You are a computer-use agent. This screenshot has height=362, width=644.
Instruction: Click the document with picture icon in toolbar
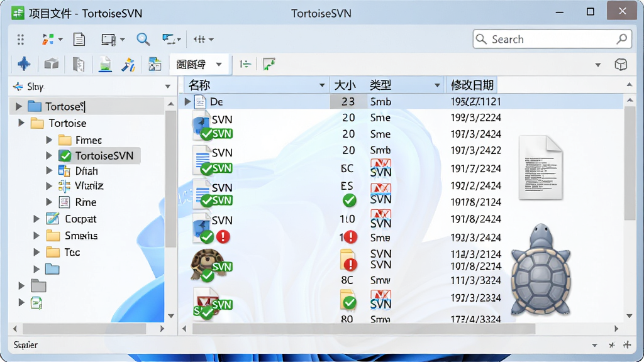155,65
